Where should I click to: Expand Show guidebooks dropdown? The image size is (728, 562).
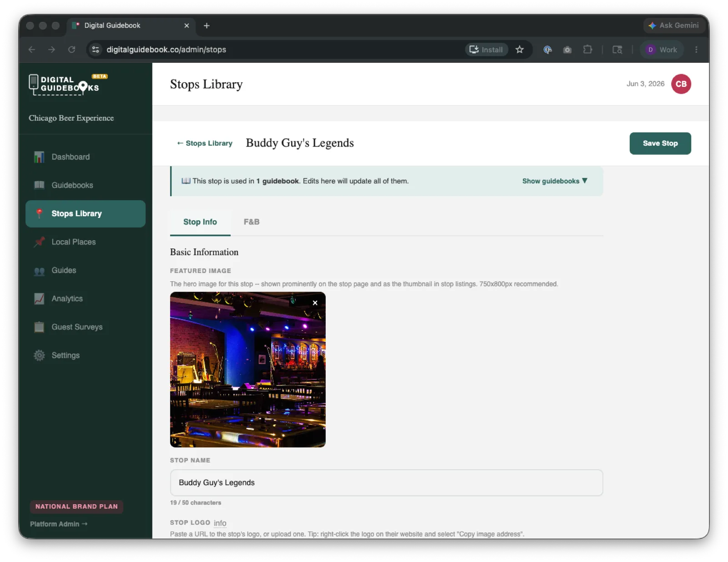point(555,181)
